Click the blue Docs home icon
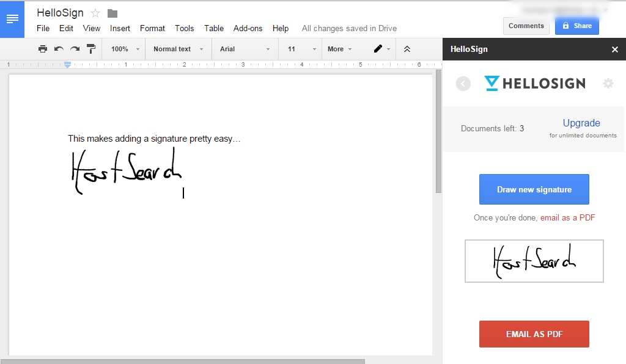The width and height of the screenshot is (626, 364). (x=12, y=19)
